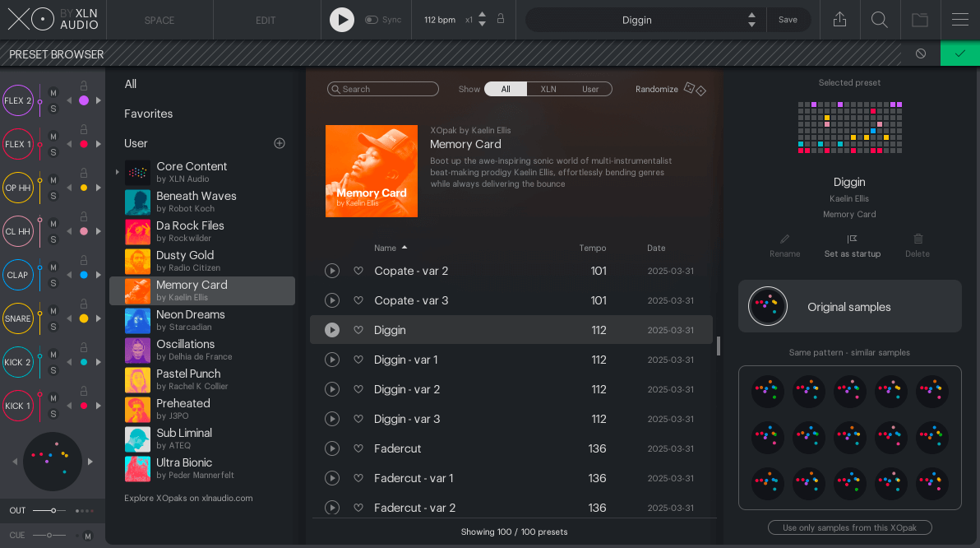Toggle the Name column sort arrow
The height and width of the screenshot is (548, 980).
tap(405, 248)
